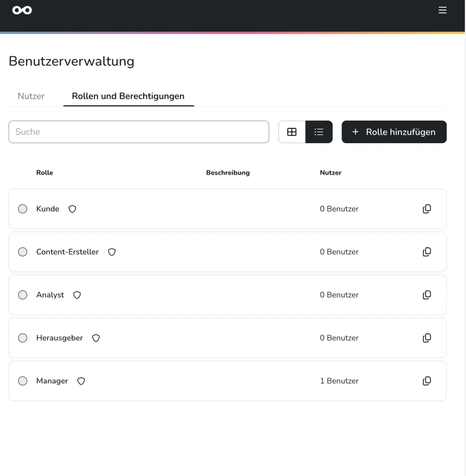466x476 pixels.
Task: Click the Rolle hinzufügen button
Action: pos(394,132)
